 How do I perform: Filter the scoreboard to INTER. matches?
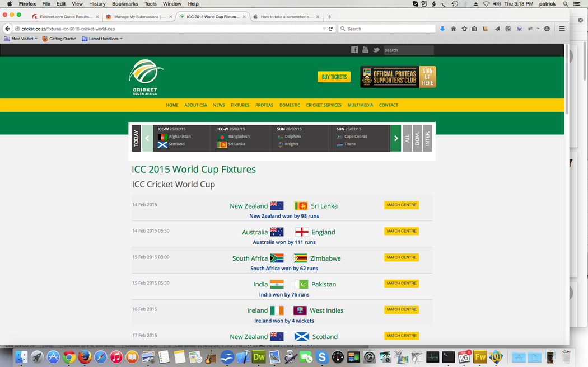[x=427, y=138]
